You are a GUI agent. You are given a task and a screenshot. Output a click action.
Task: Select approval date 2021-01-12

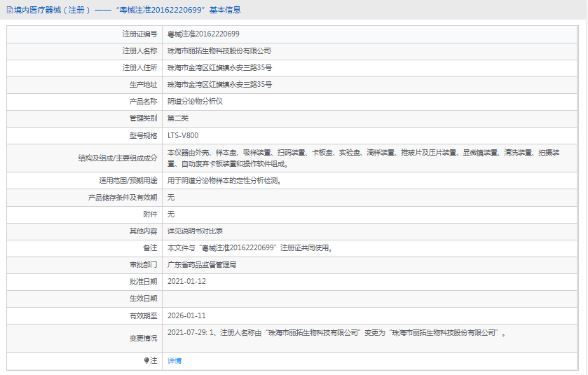coord(186,282)
